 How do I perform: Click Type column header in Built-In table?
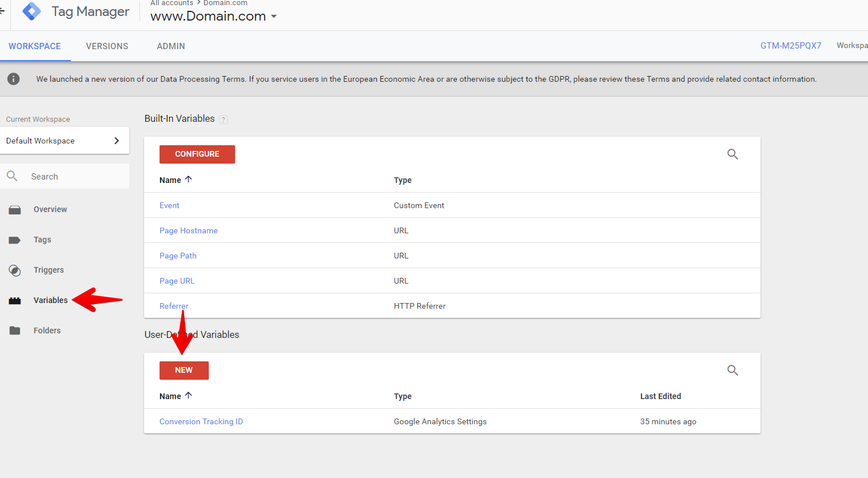coord(403,180)
